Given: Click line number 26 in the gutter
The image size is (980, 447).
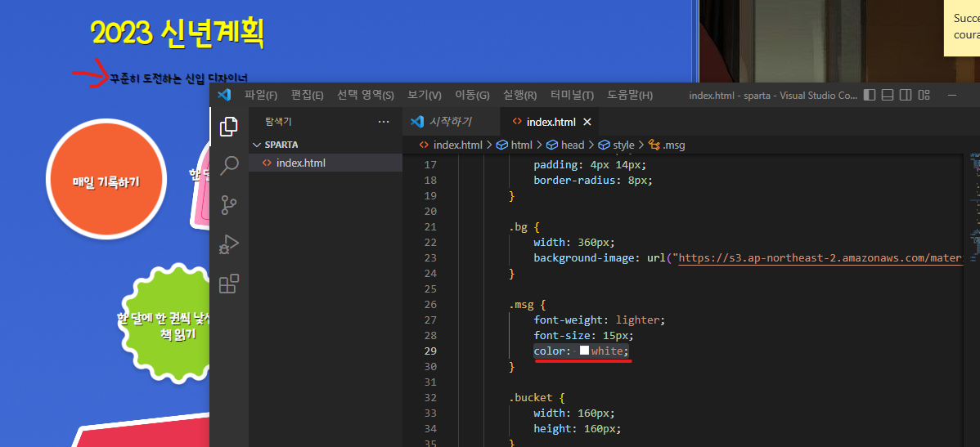Looking at the screenshot, I should (430, 305).
